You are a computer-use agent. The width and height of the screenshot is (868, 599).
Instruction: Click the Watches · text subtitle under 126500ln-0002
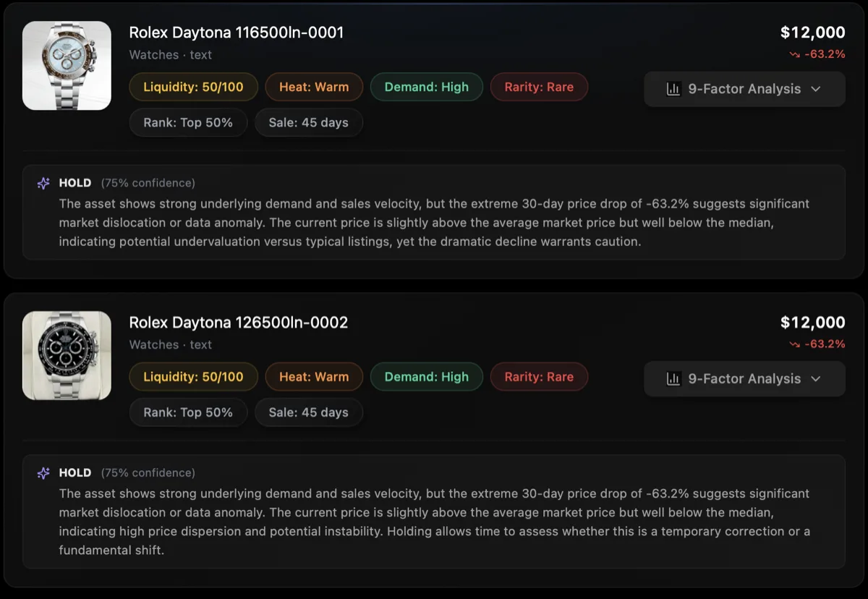pos(171,345)
